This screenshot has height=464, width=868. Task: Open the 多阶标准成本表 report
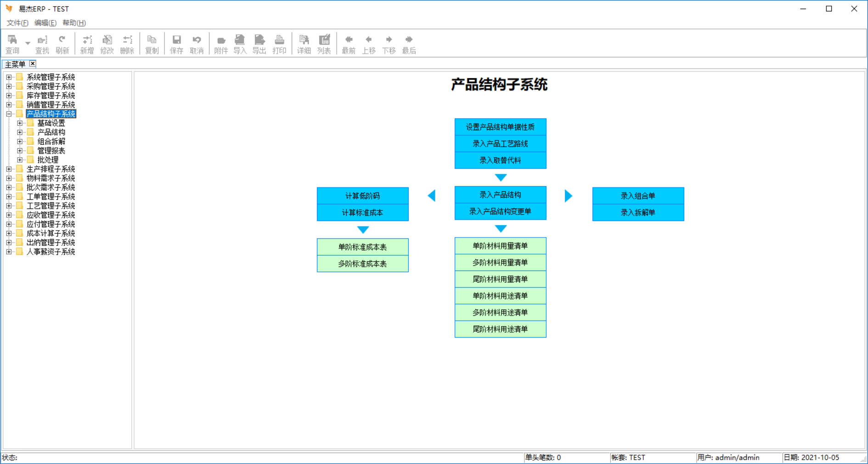point(362,264)
